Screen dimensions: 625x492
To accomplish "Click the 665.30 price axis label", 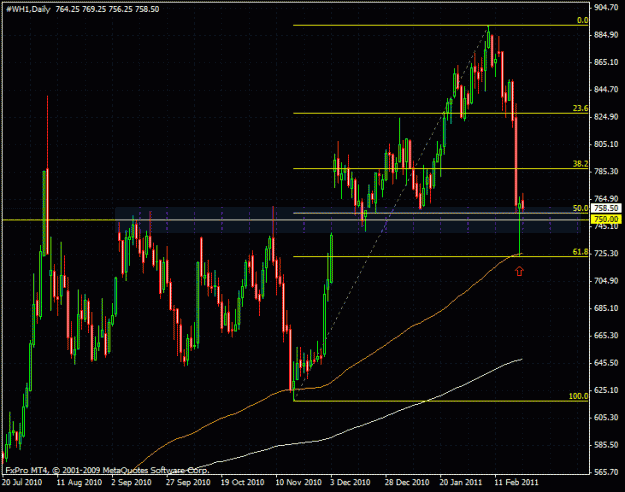I will point(606,335).
